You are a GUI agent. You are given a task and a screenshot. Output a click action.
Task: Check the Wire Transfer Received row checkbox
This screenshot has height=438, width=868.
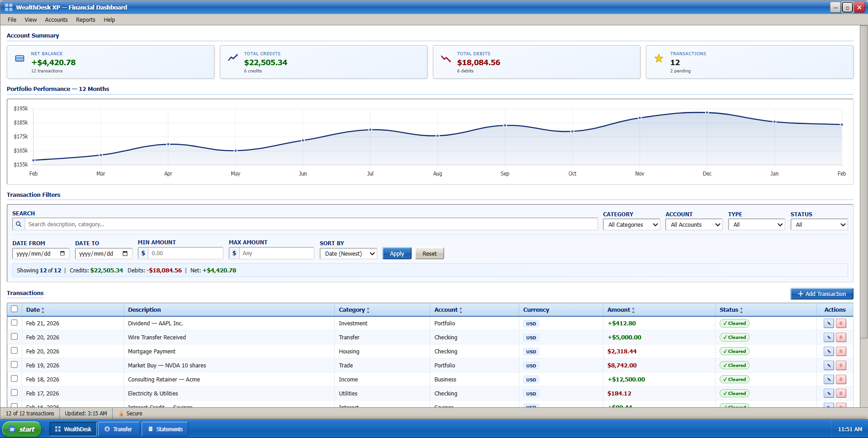tap(14, 337)
